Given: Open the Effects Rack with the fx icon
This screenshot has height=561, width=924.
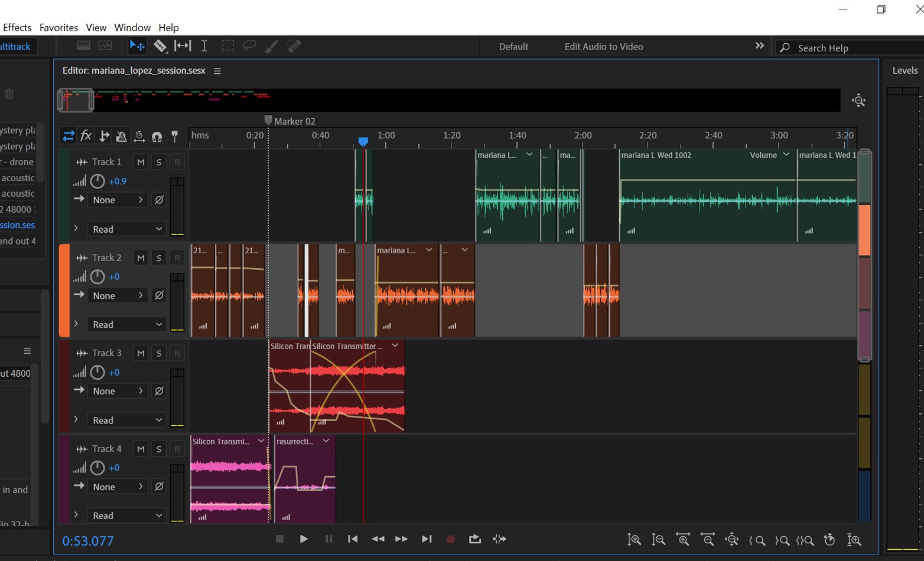Looking at the screenshot, I should (86, 136).
